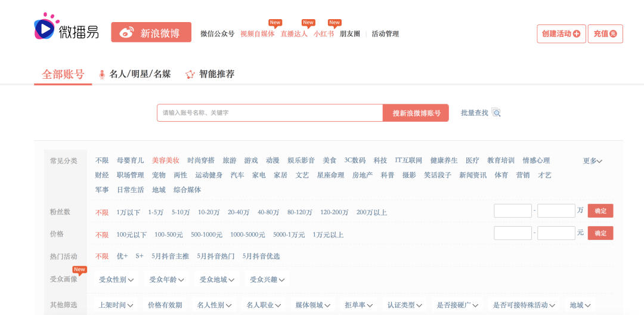Image resolution: width=644 pixels, height=315 pixels.
Task: Switch to the 全部账号 tab
Action: click(x=63, y=75)
